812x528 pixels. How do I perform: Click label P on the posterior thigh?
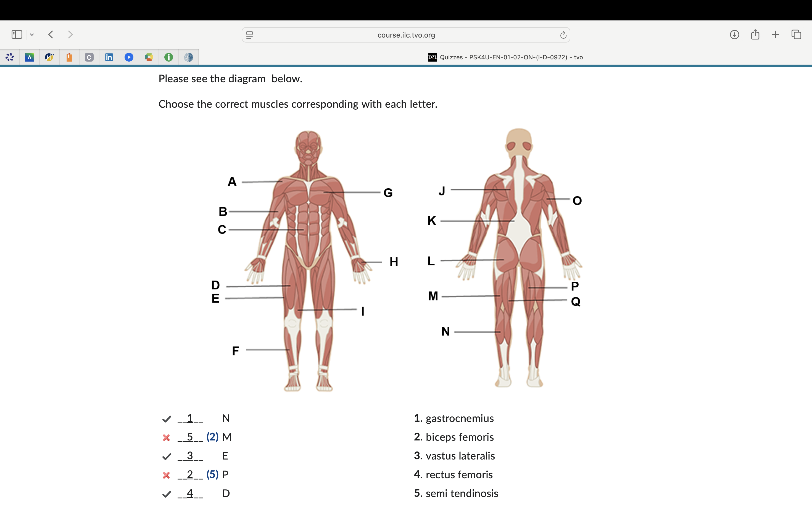tap(575, 286)
